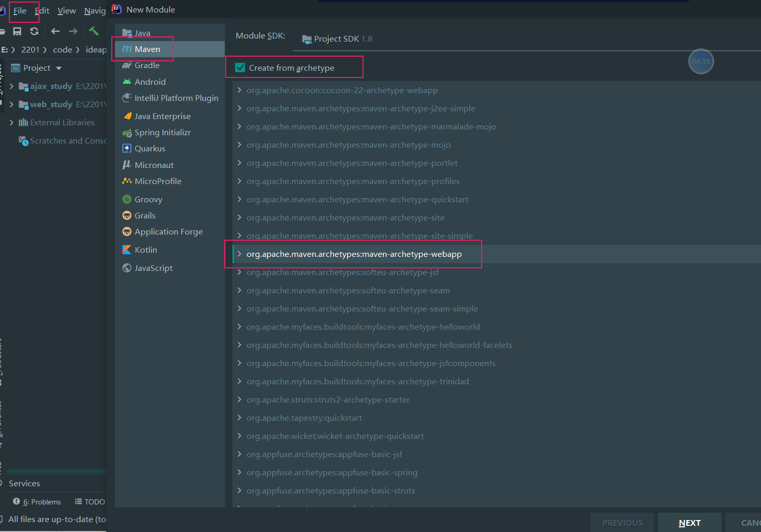Toggle Create from archetype checkbox
Image resolution: width=761 pixels, height=532 pixels.
(x=240, y=68)
